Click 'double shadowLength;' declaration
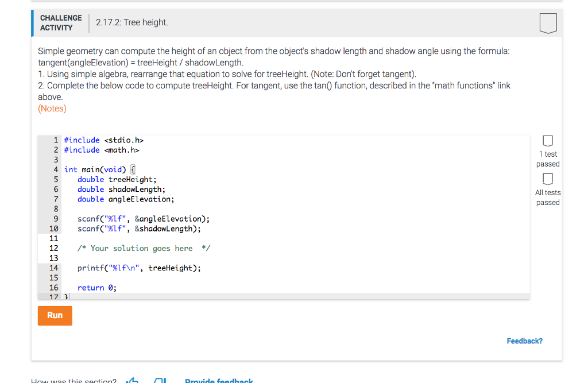Screen dimensions: 588x383 121,189
